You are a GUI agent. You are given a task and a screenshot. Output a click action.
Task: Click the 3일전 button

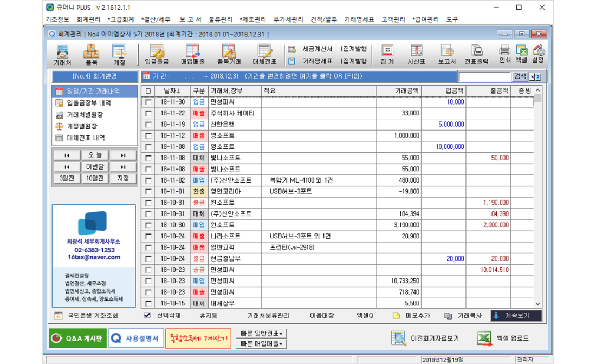[x=67, y=178]
